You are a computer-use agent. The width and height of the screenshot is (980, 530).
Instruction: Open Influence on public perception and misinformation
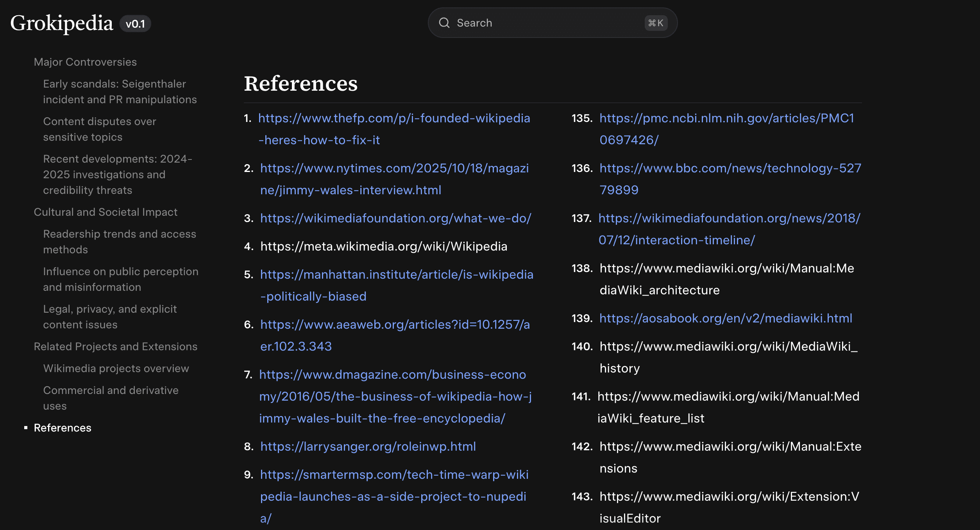pyautogui.click(x=121, y=279)
